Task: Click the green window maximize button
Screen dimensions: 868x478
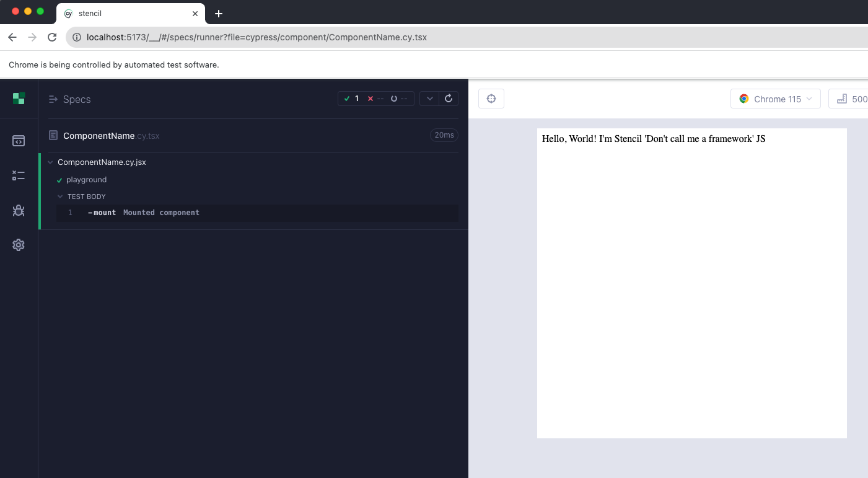Action: (x=40, y=11)
